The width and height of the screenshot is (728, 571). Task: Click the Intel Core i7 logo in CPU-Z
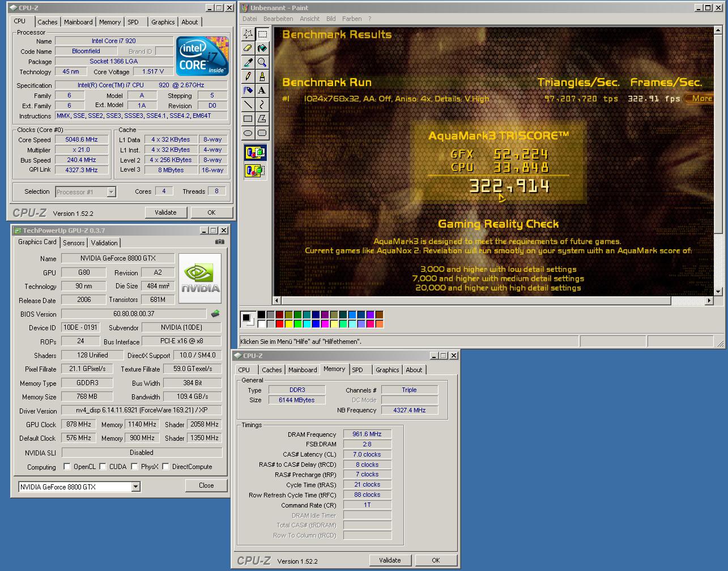[x=202, y=56]
